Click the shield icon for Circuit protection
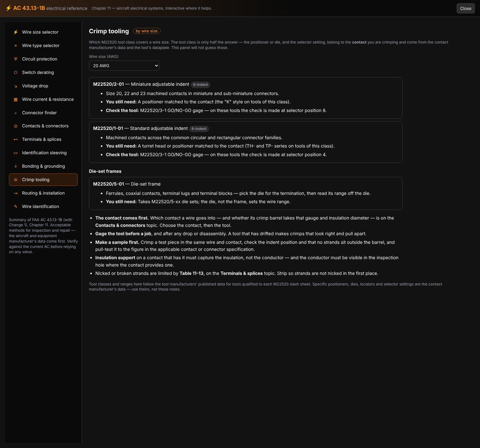Viewport: 480px width, 448px height. [15, 59]
